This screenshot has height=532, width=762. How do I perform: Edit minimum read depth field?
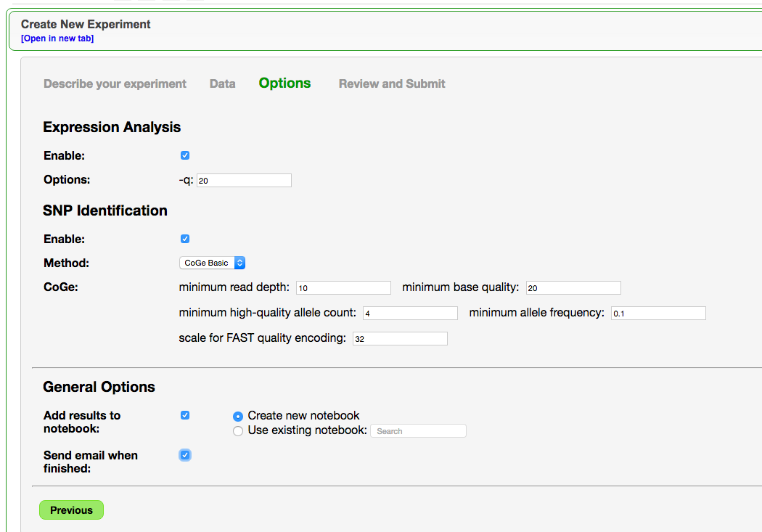pos(343,287)
